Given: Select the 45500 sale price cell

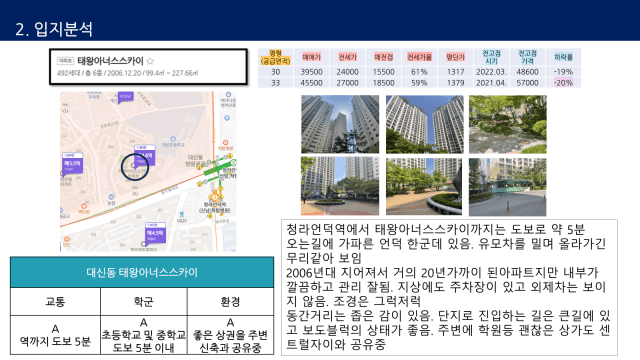Looking at the screenshot, I should point(311,83).
